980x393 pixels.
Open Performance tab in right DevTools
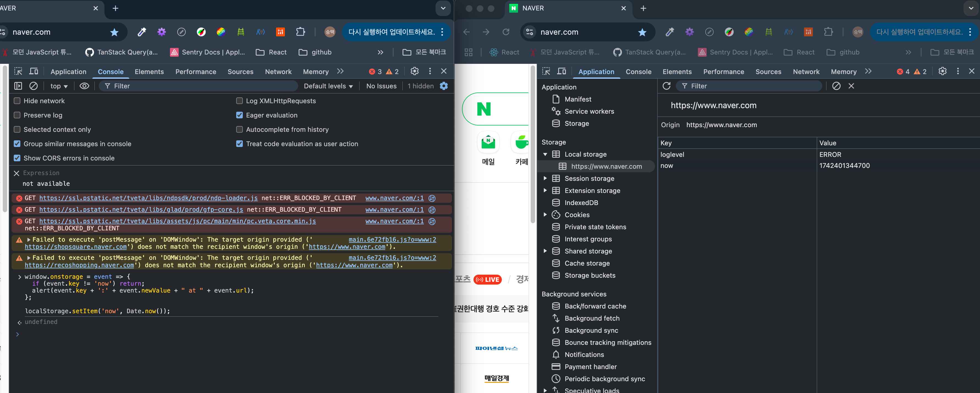(723, 72)
